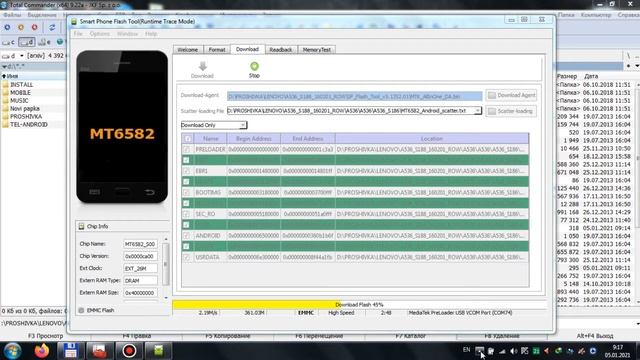Open the PROSHIVKA folder in Total Commander
Viewport: 640px width, 360px height.
click(x=26, y=116)
